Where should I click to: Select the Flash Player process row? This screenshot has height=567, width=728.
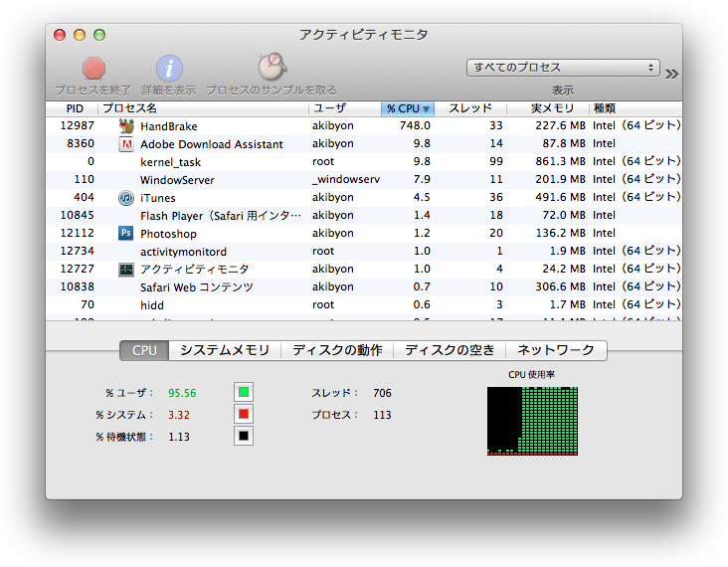click(x=364, y=216)
